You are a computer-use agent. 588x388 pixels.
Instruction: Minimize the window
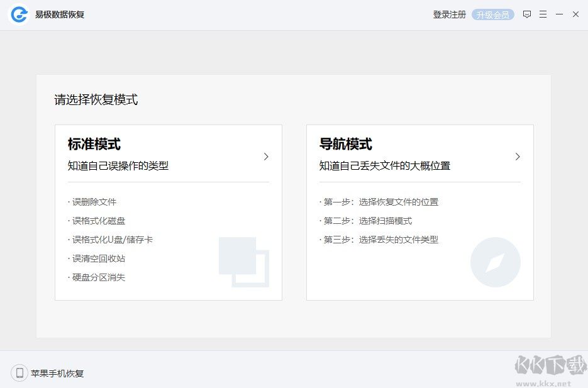560,14
